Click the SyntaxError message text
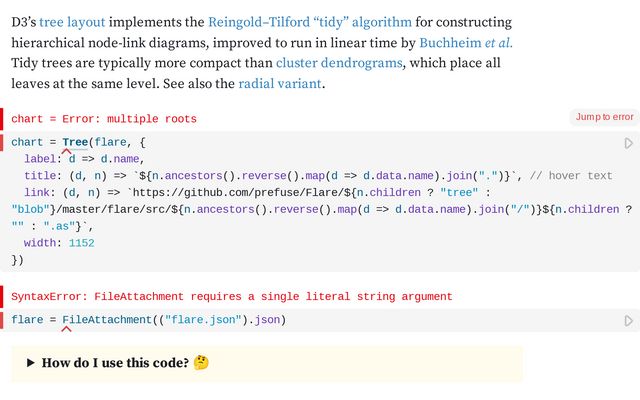 tap(230, 297)
